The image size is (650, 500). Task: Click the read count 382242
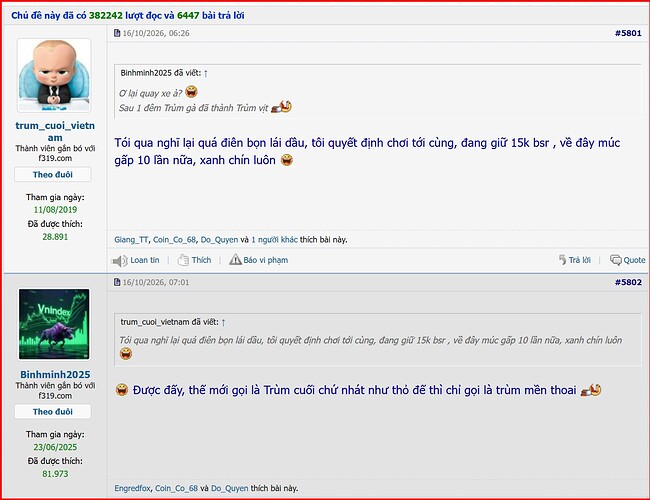pos(106,15)
